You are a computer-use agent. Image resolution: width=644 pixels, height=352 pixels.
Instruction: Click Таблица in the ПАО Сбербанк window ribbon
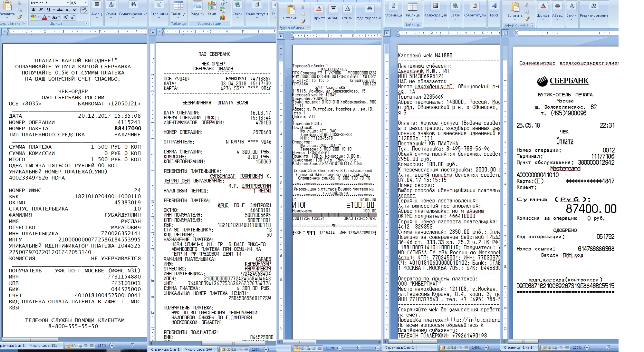[178, 10]
